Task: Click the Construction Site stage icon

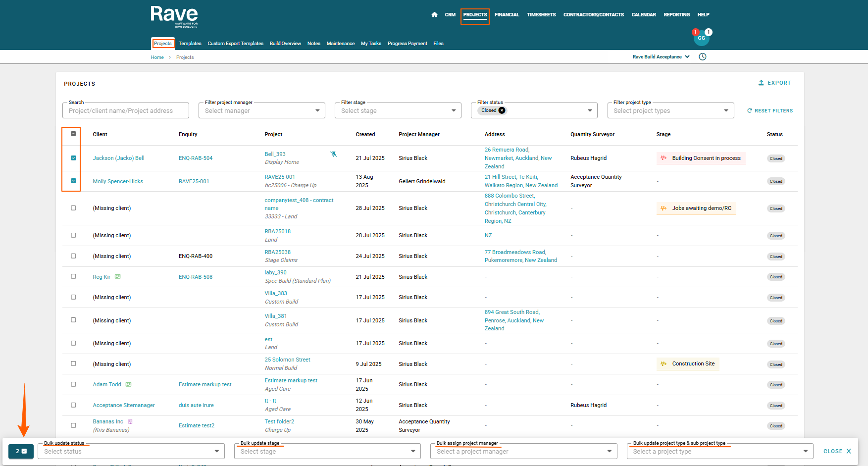Action: click(664, 364)
